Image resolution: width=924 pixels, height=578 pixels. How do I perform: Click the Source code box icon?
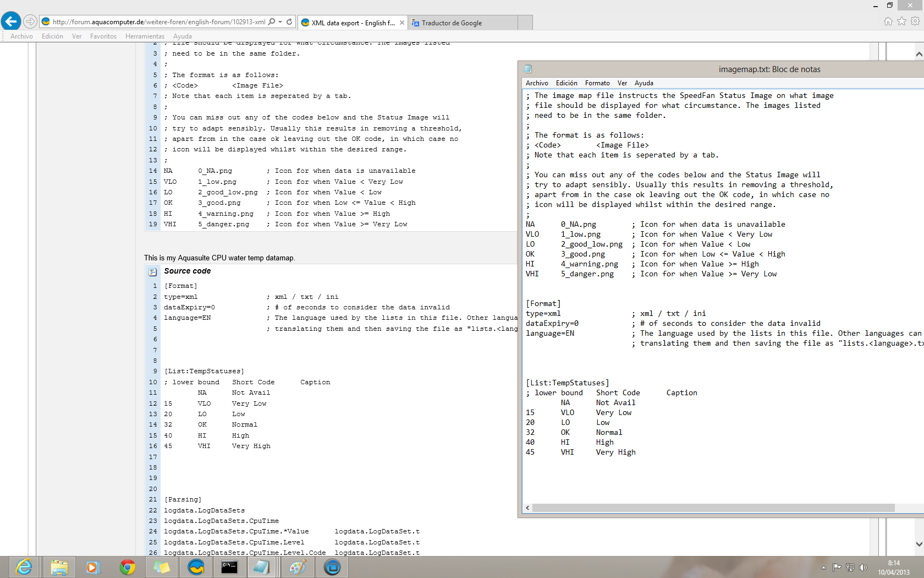[152, 272]
